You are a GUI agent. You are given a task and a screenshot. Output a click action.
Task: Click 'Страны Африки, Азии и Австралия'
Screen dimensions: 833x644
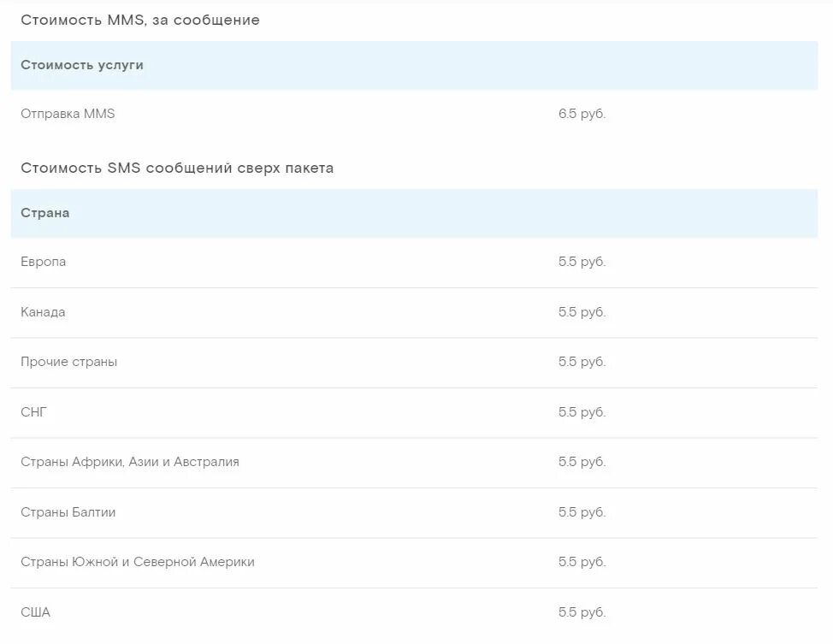pos(130,463)
